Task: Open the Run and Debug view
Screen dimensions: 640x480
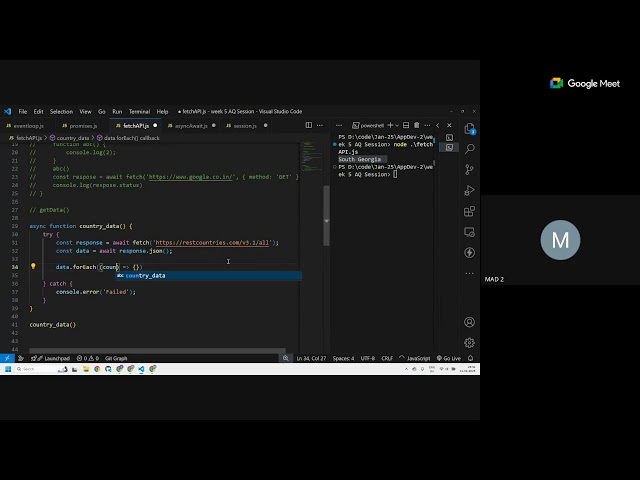Action: 469,190
